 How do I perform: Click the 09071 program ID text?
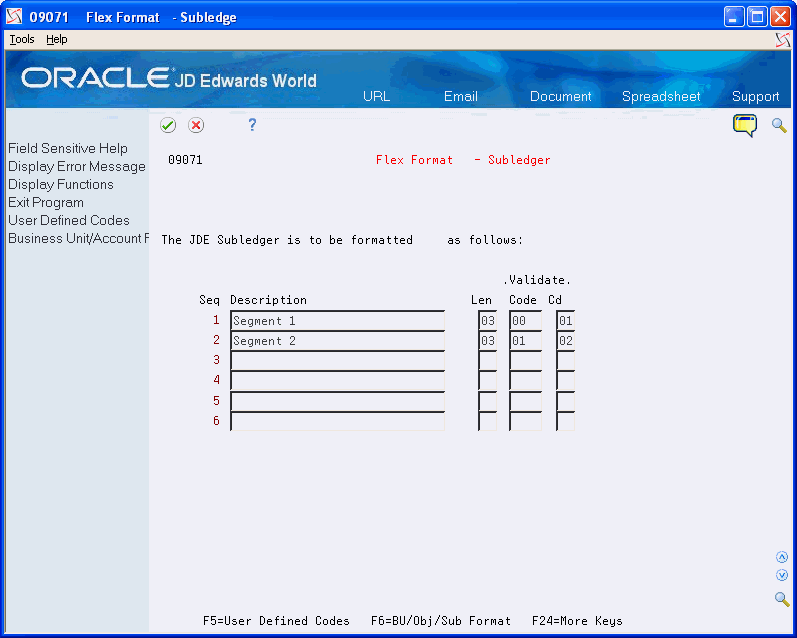click(x=185, y=160)
